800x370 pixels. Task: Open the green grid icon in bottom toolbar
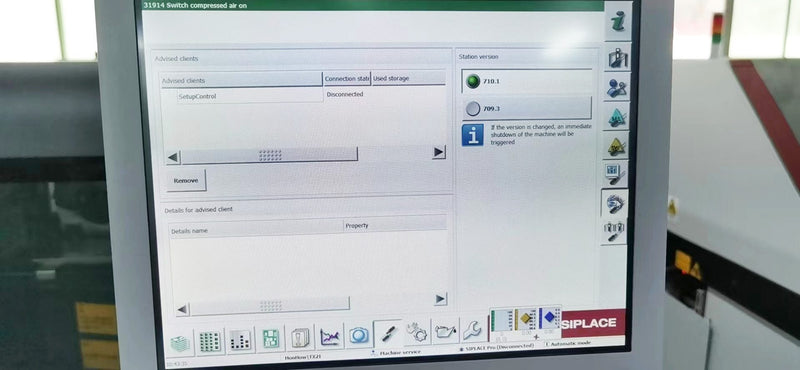[210, 341]
